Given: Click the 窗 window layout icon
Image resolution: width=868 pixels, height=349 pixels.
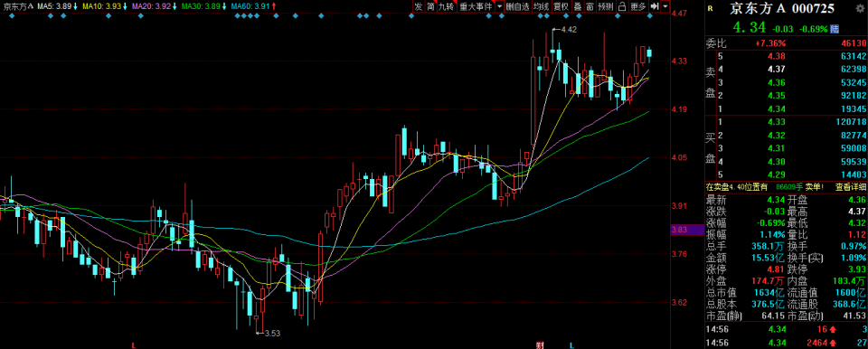Looking at the screenshot, I should tap(590, 6).
